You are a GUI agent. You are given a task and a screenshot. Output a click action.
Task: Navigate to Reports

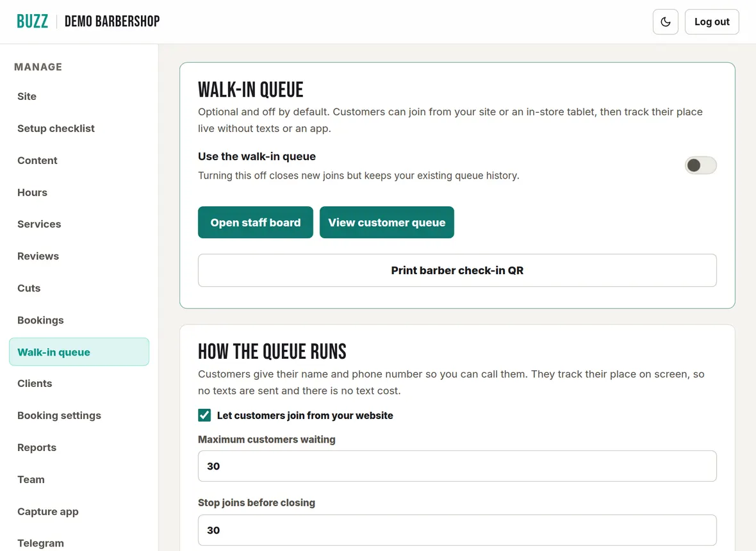[79, 447]
